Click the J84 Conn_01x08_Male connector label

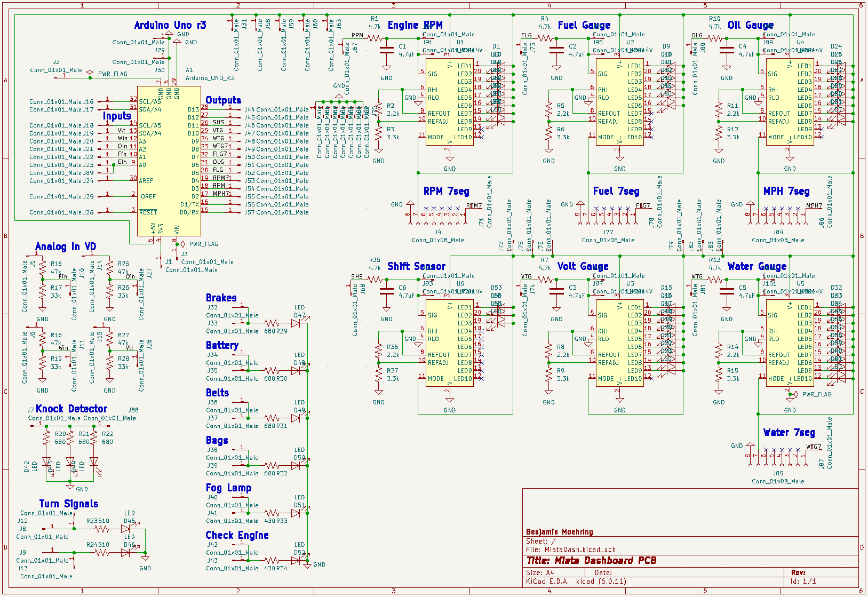[x=778, y=236]
